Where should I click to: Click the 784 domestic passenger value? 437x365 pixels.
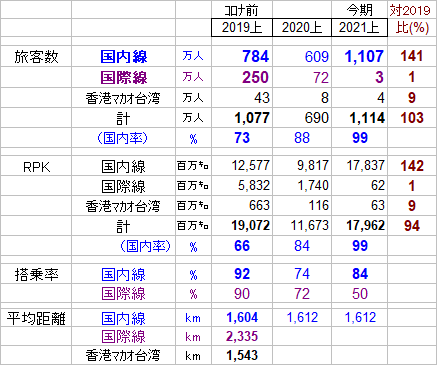tap(256, 56)
